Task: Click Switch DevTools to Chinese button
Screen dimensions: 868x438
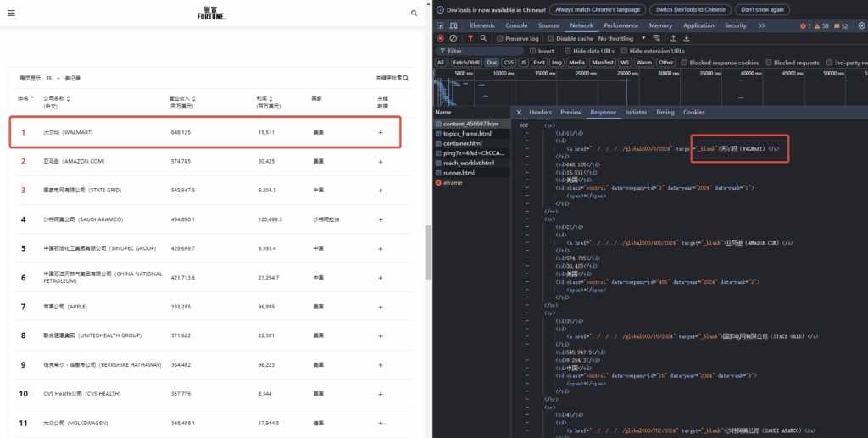Action: click(x=689, y=9)
